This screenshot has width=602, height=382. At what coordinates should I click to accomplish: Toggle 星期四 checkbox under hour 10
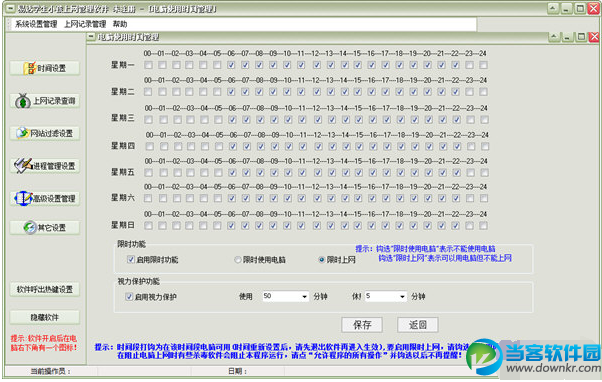point(289,146)
